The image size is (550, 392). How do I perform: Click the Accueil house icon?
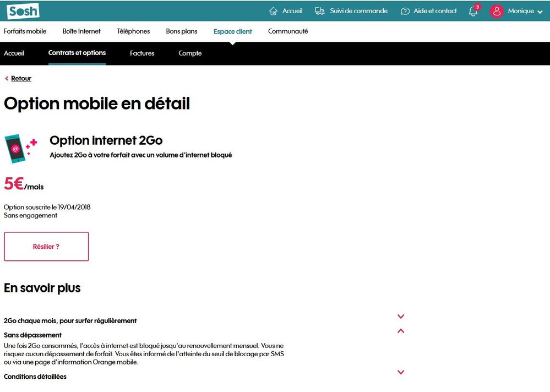click(274, 11)
